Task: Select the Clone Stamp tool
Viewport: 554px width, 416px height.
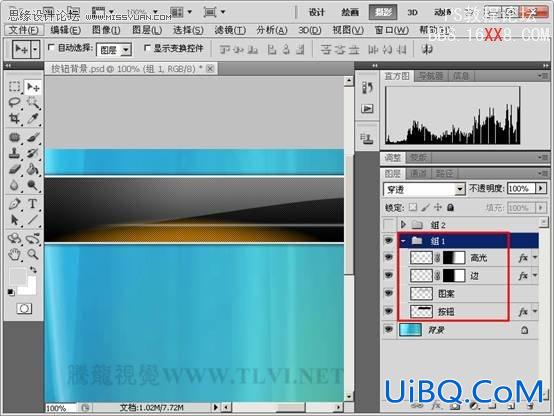Action: tap(14, 153)
